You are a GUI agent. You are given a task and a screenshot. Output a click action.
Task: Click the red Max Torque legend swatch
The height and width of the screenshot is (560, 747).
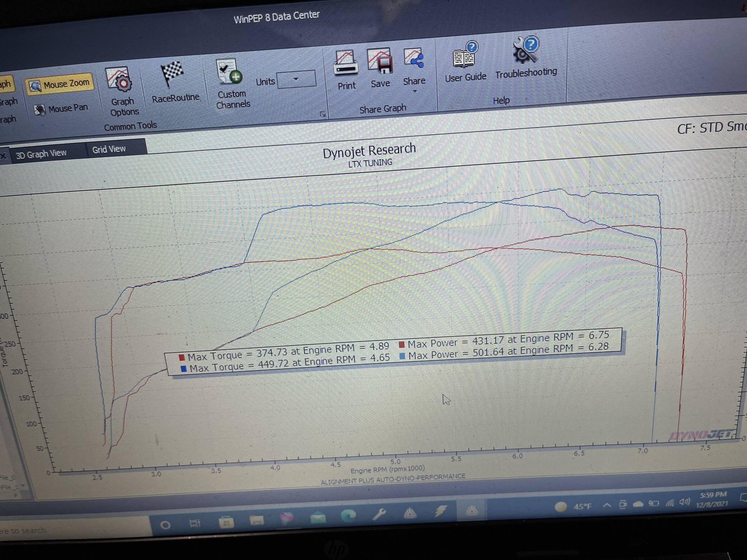tap(182, 357)
